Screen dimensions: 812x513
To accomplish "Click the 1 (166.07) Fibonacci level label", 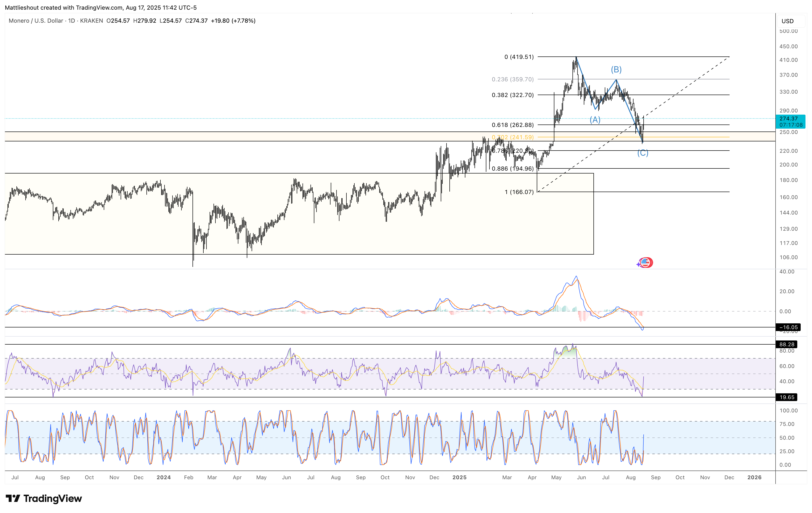I will (x=519, y=192).
